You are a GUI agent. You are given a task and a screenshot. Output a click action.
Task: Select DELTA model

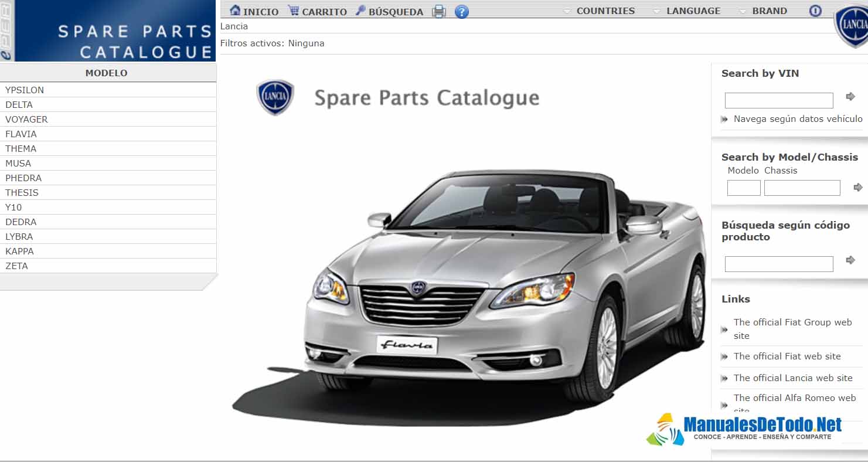pyautogui.click(x=108, y=104)
